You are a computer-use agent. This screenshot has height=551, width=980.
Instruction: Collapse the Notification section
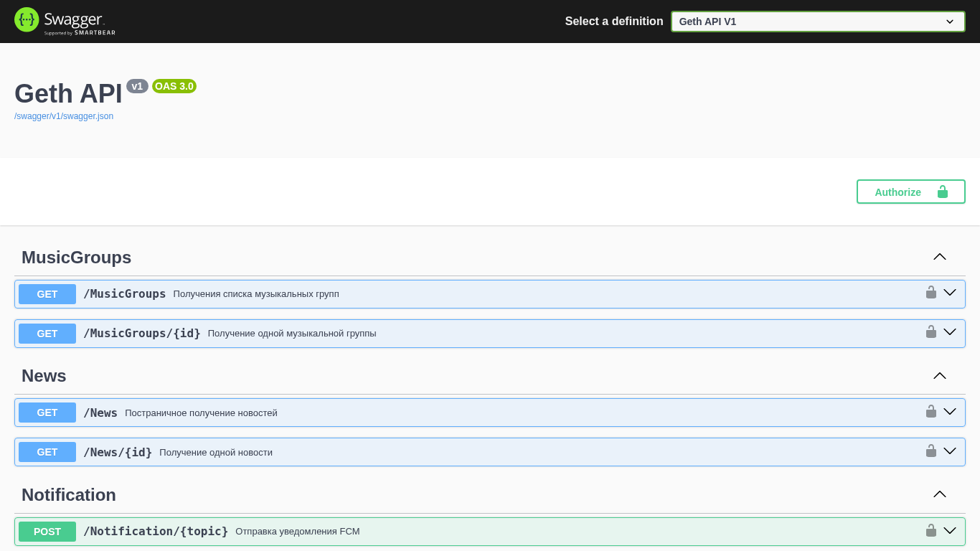(x=939, y=494)
